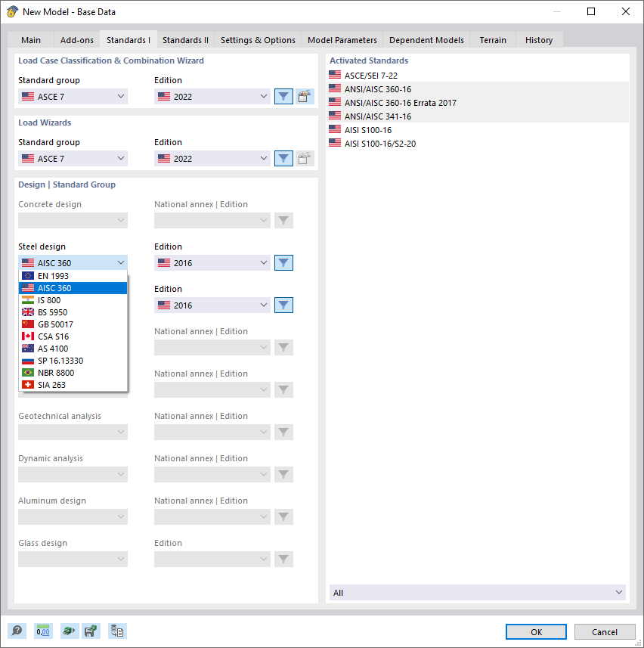Open Aluminum design standard dropdown

[x=73, y=516]
